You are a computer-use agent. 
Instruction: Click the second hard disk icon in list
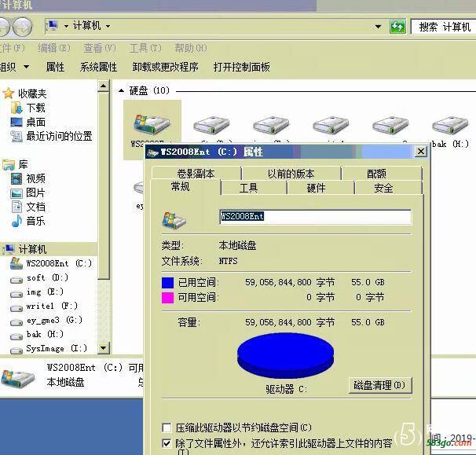(211, 125)
